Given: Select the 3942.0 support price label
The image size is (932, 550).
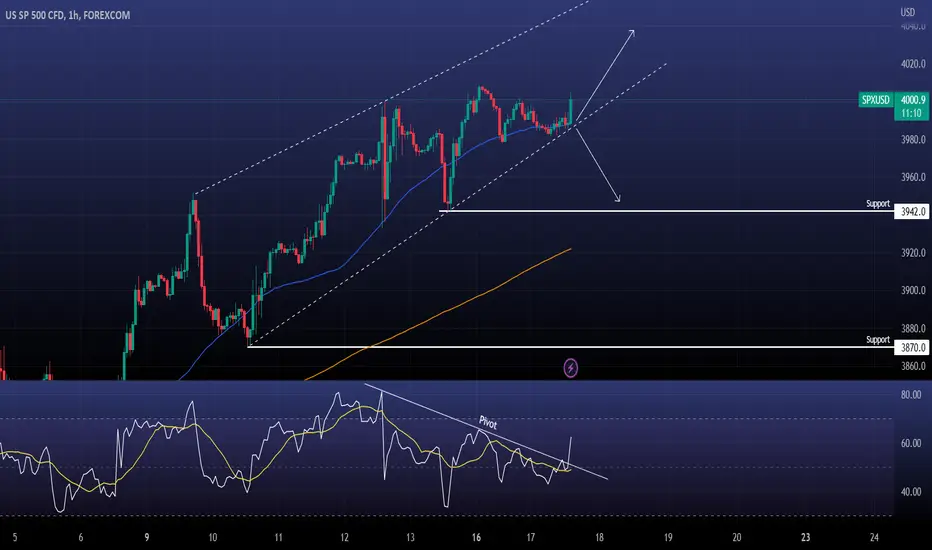Looking at the screenshot, I should click(x=912, y=212).
